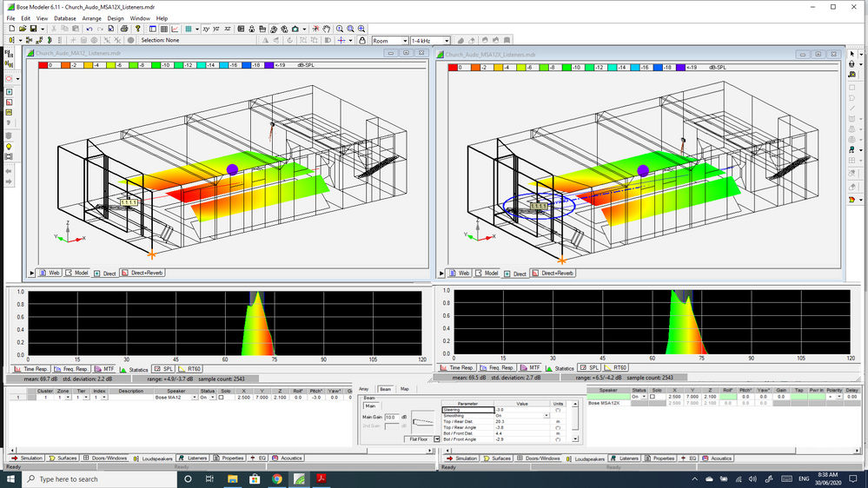Click the green plus icon in left sidebar
This screenshot has width=868, height=488.
point(9,92)
